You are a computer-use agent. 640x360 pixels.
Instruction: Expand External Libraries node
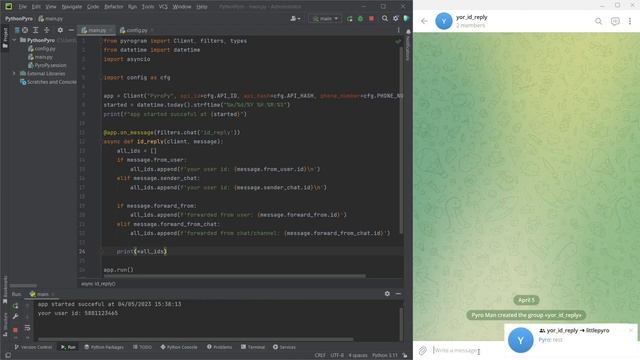tap(15, 73)
